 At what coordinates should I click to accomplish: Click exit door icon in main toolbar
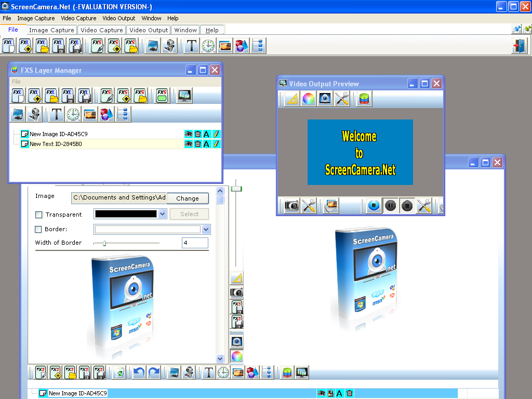click(x=520, y=46)
